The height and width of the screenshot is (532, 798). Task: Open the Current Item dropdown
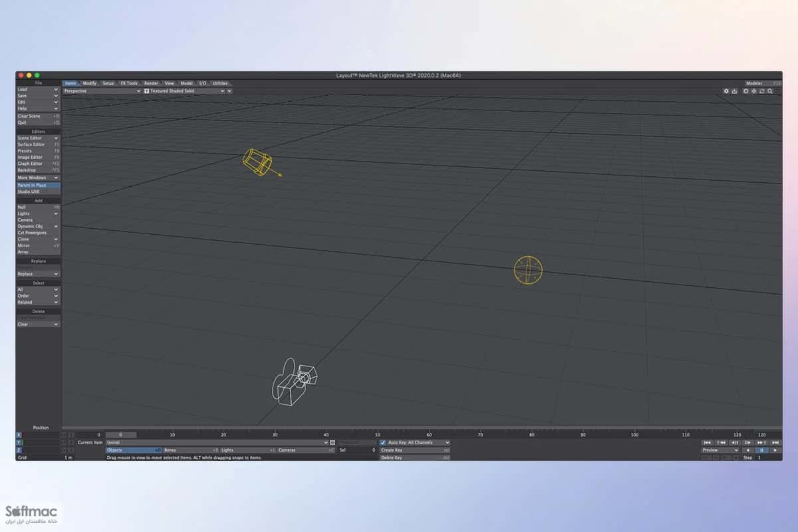(x=216, y=442)
